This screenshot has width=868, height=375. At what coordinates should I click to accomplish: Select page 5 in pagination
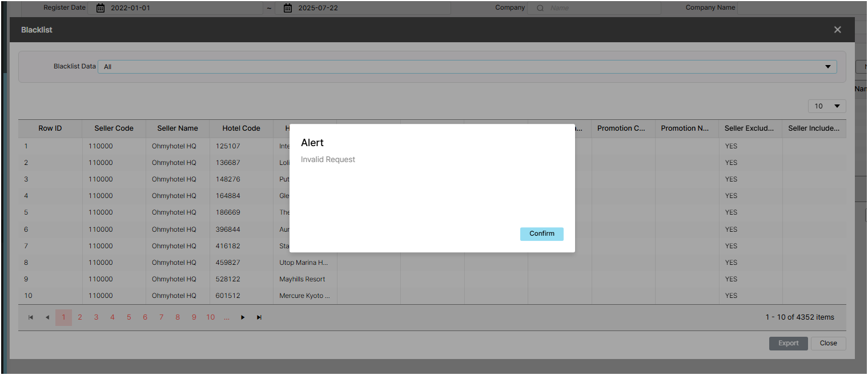point(128,317)
